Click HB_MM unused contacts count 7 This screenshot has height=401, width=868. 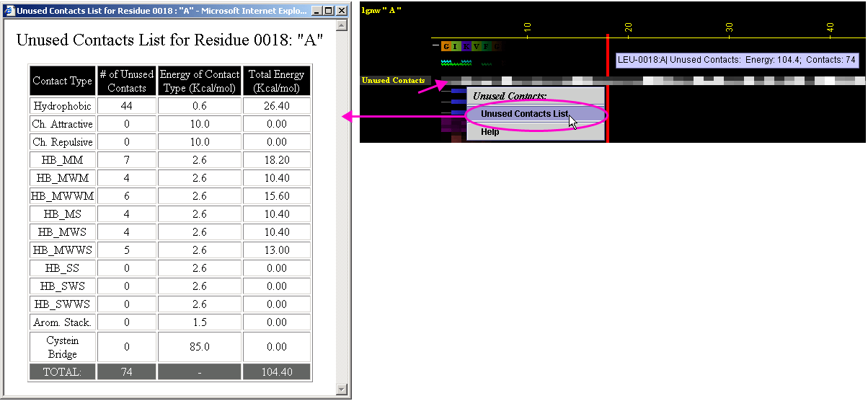coord(126,160)
